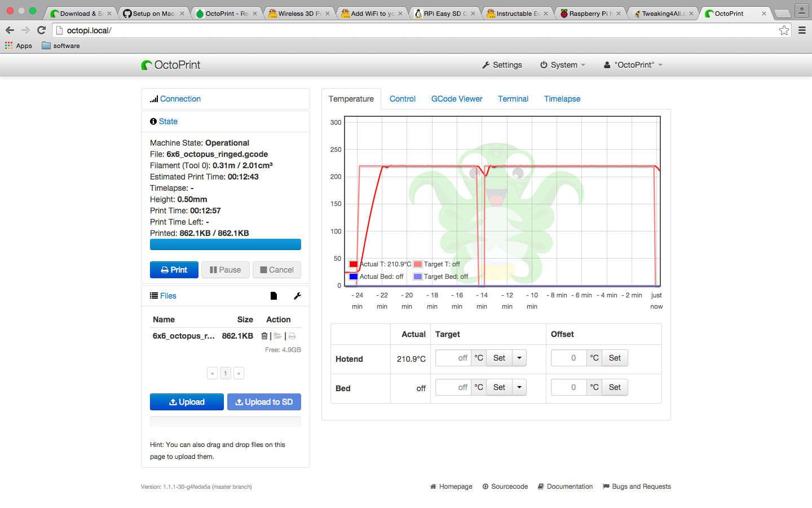Viewport: 812px width, 508px height.
Task: Open the System power menu
Action: pyautogui.click(x=563, y=65)
